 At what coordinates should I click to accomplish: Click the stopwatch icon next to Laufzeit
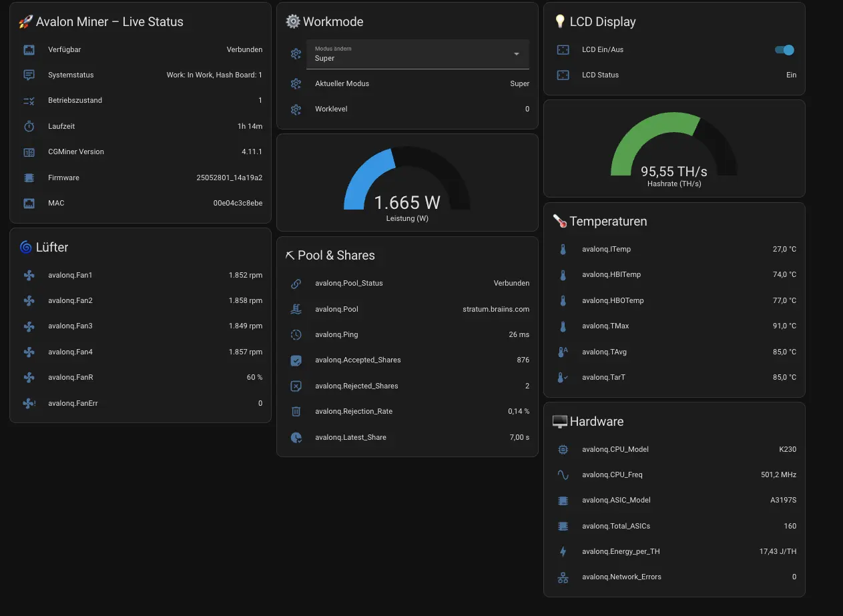[x=29, y=126]
